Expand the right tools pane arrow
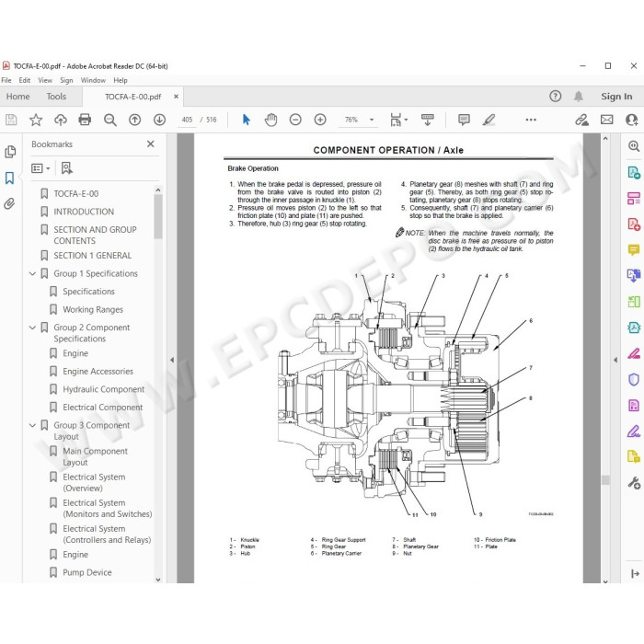Viewport: 644px width, 644px height. click(615, 360)
